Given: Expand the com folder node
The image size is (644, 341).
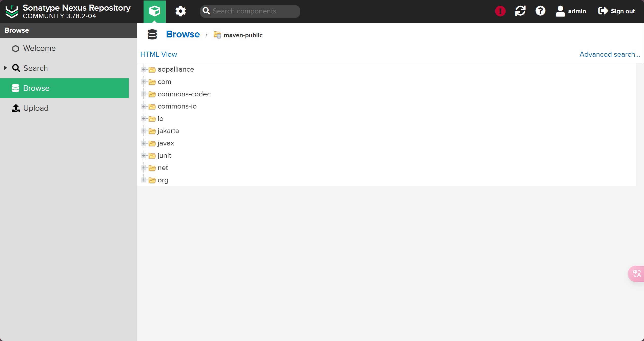Looking at the screenshot, I should [x=144, y=82].
